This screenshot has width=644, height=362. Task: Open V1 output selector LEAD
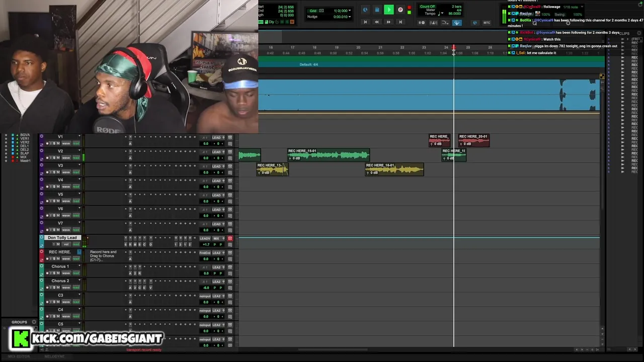tap(216, 137)
